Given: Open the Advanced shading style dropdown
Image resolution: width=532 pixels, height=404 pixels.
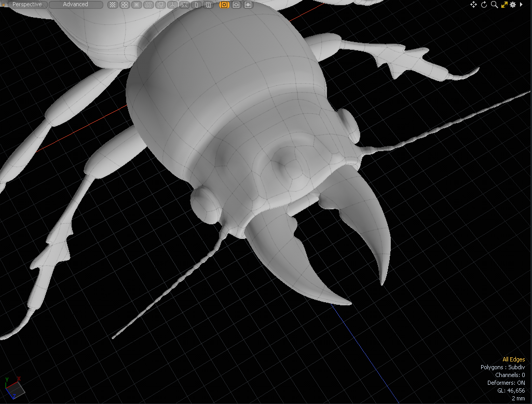Looking at the screenshot, I should tap(76, 5).
